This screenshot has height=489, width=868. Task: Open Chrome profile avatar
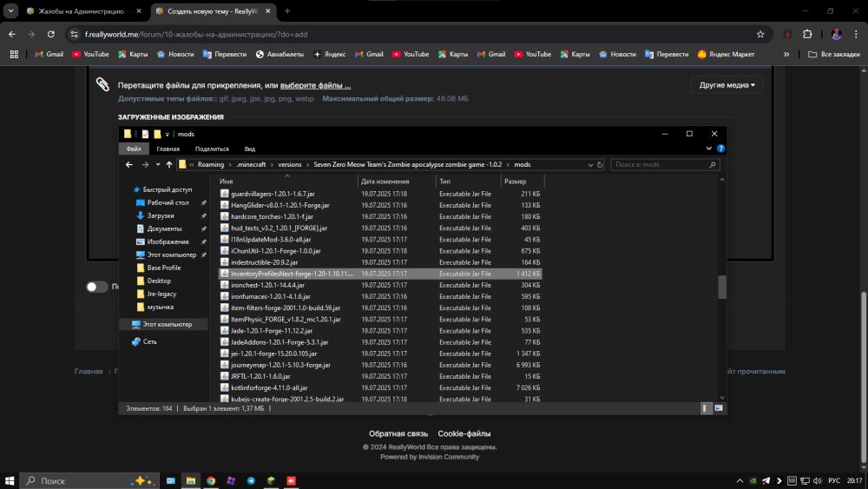click(x=837, y=35)
